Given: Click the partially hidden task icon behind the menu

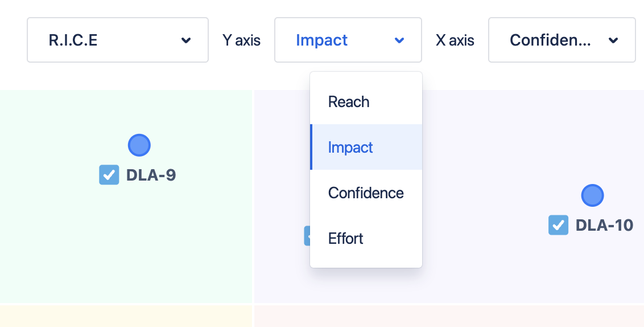Looking at the screenshot, I should click(307, 235).
